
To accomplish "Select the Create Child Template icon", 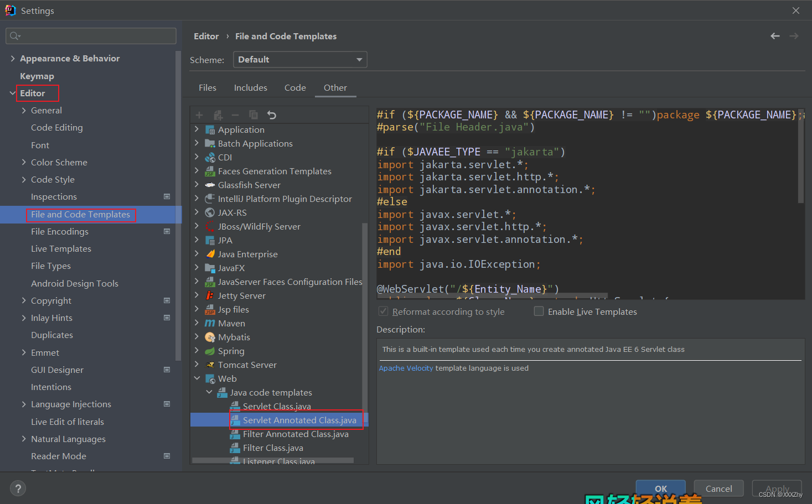I will 218,115.
